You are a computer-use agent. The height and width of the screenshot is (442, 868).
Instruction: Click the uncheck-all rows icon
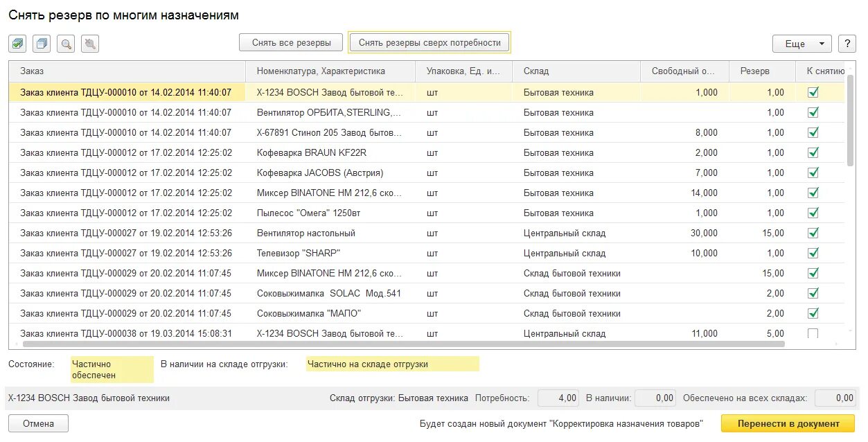click(42, 44)
